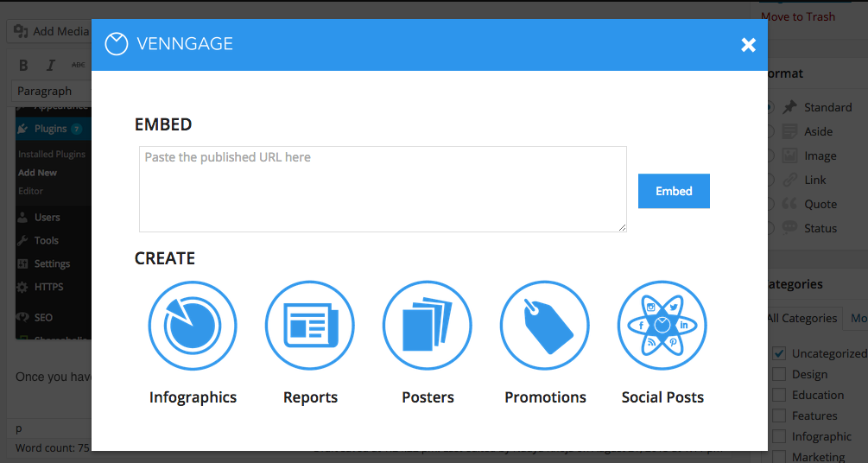Click the published URL text area
This screenshot has width=868, height=463.
[383, 189]
